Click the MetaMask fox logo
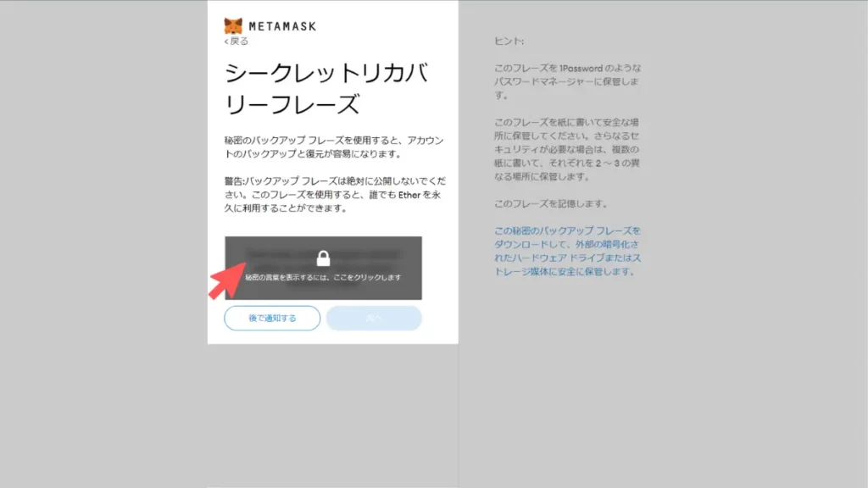The width and height of the screenshot is (868, 488). pyautogui.click(x=233, y=25)
